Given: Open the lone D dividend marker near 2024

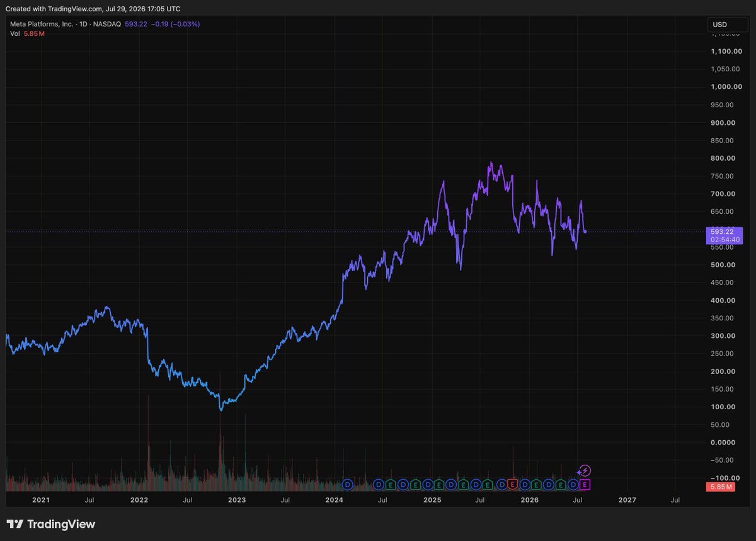Looking at the screenshot, I should click(347, 484).
